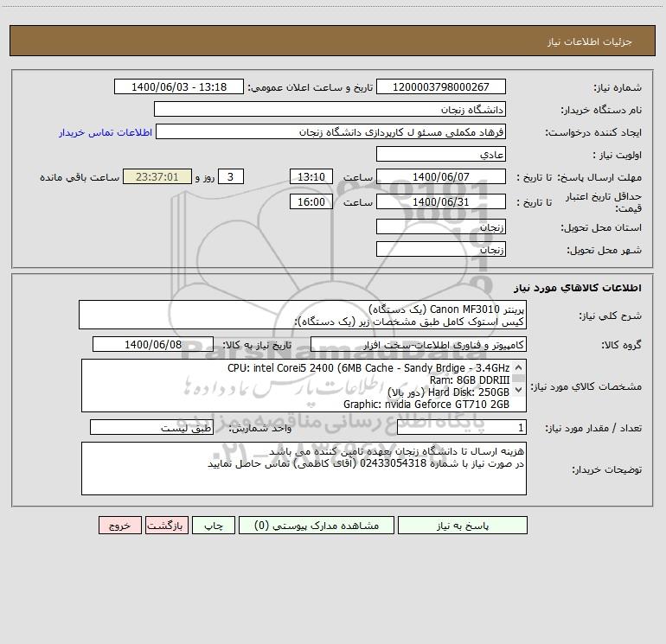The width and height of the screenshot is (666, 644).
Task: Click the delivery province field زنجان
Action: pos(441,227)
